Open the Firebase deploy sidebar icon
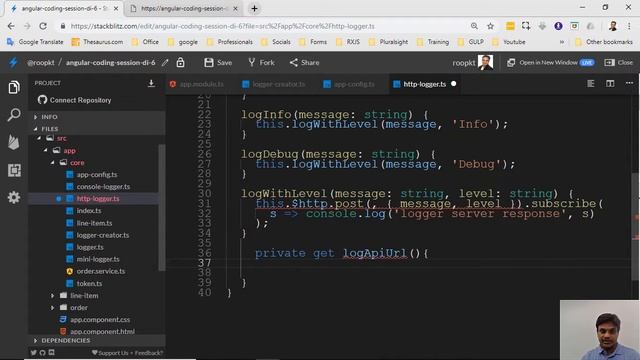This screenshot has width=640, height=360. (x=14, y=142)
